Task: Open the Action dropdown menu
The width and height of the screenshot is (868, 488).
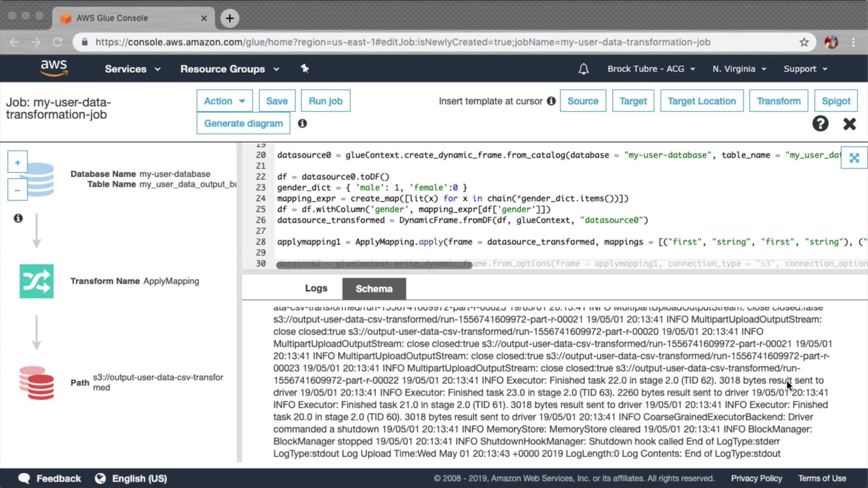Action: click(224, 101)
